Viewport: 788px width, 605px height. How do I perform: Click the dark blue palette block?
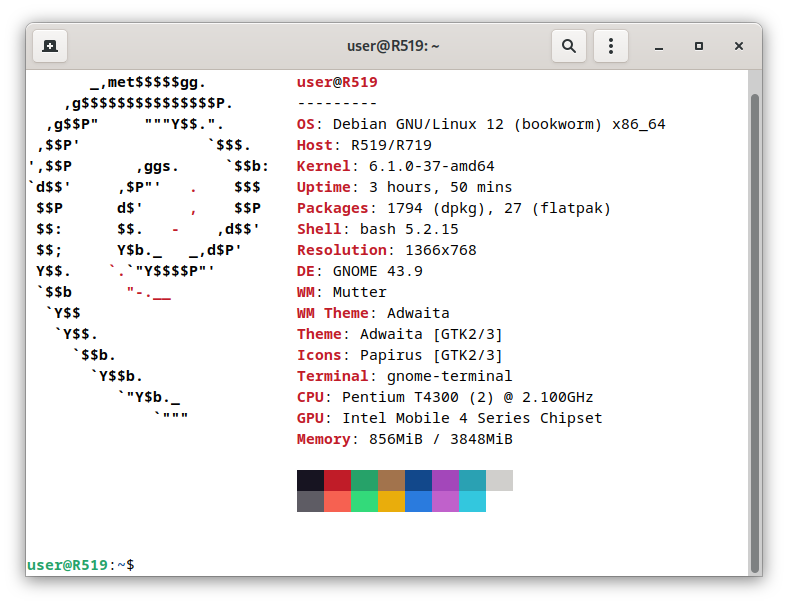[x=418, y=480]
